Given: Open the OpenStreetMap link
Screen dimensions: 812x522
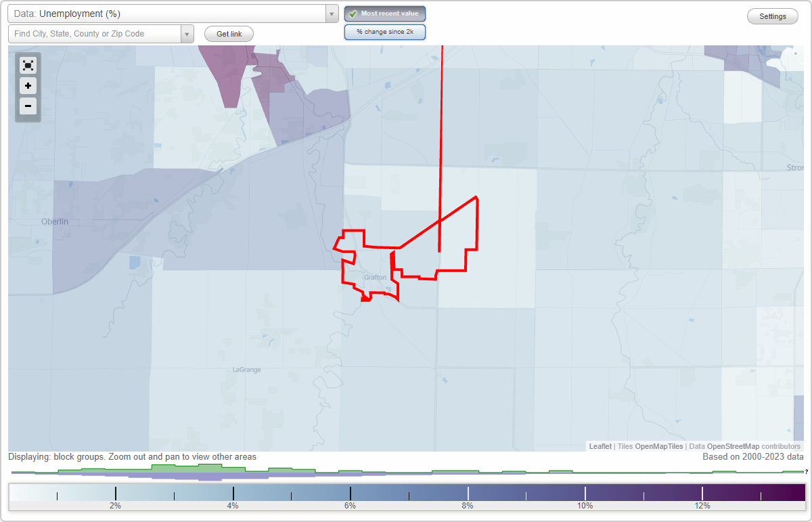Looking at the screenshot, I should [x=733, y=446].
